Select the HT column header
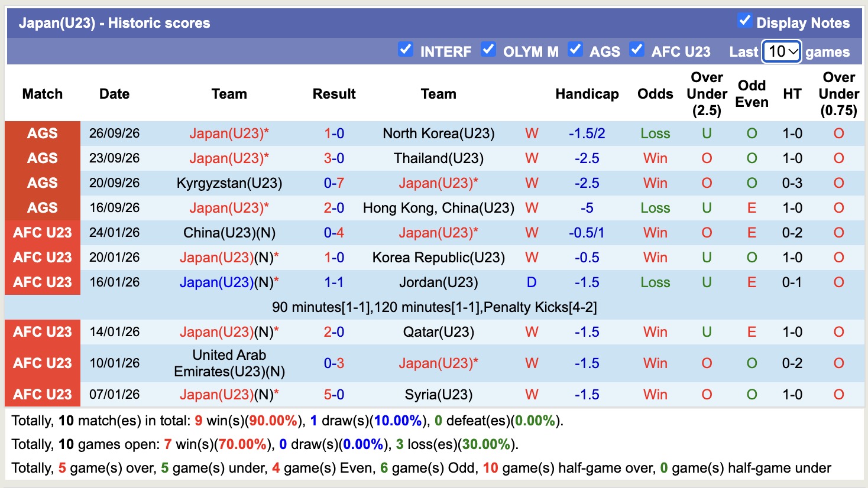The height and width of the screenshot is (488, 868). coord(792,94)
